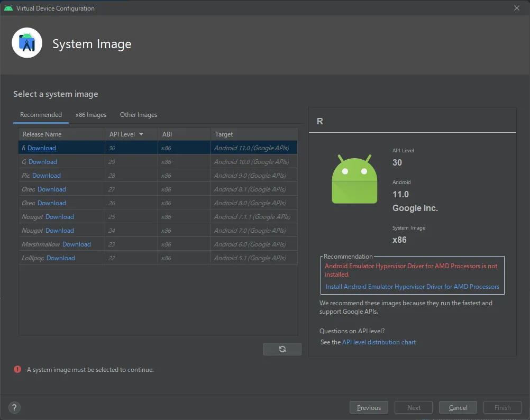Click the Android Studio logo in header
This screenshot has height=420, width=530.
coord(27,43)
